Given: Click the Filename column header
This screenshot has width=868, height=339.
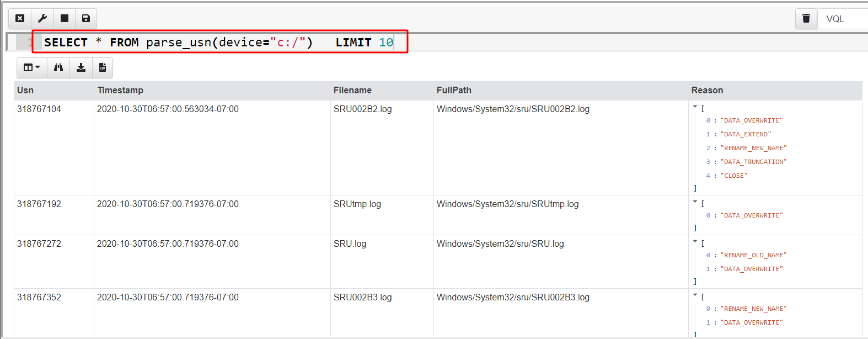Looking at the screenshot, I should 352,91.
